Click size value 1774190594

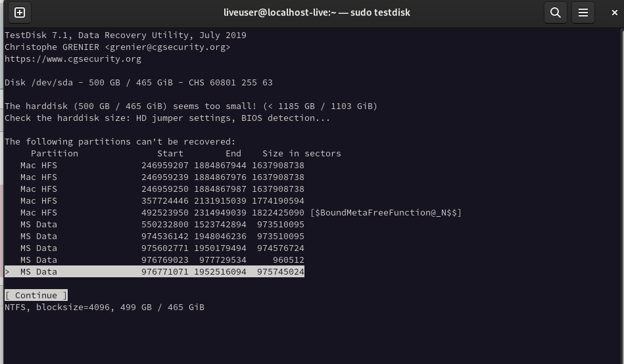(x=278, y=201)
